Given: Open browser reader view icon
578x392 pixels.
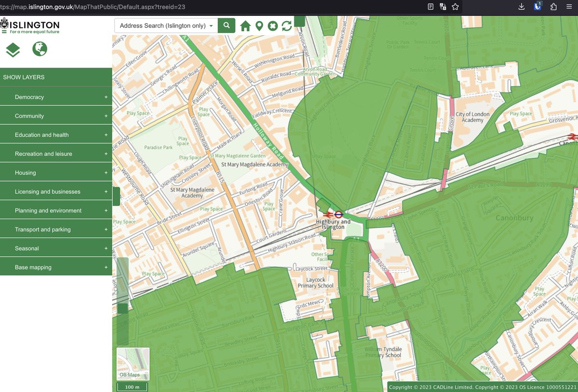Looking at the screenshot, I should (x=431, y=7).
